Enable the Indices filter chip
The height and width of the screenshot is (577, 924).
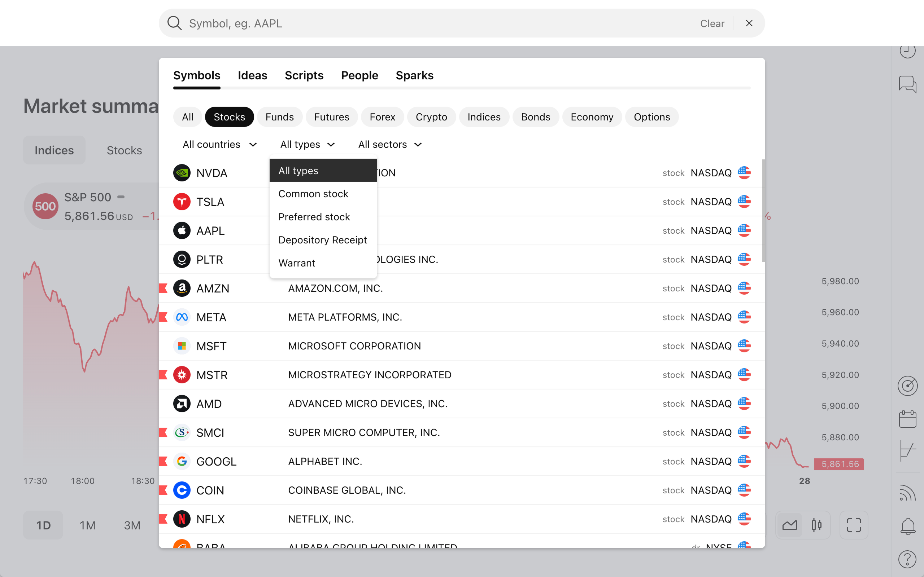484,117
